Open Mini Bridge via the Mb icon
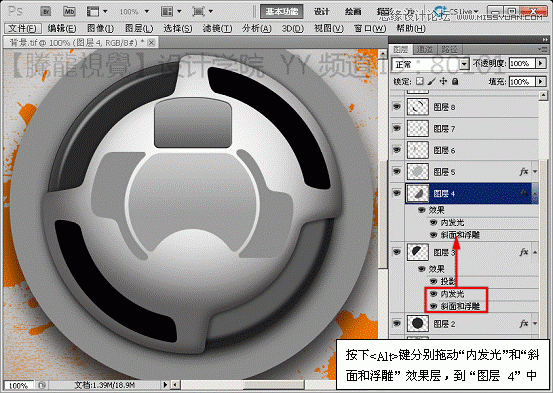Screen dimensions: 553x393 coord(69,11)
